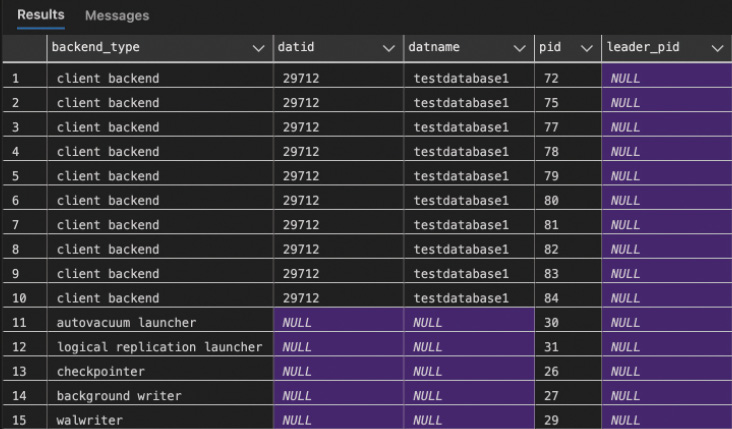
Task: Select the Results tab
Action: tap(41, 15)
